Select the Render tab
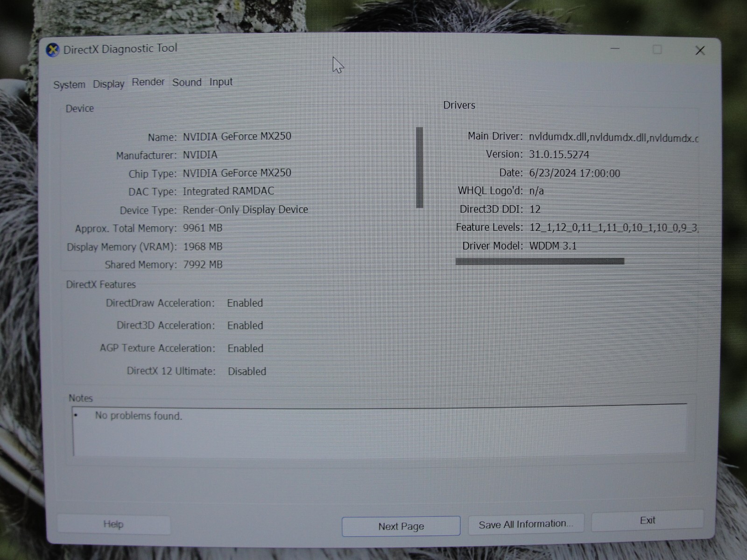Image resolution: width=747 pixels, height=560 pixels. 148,82
